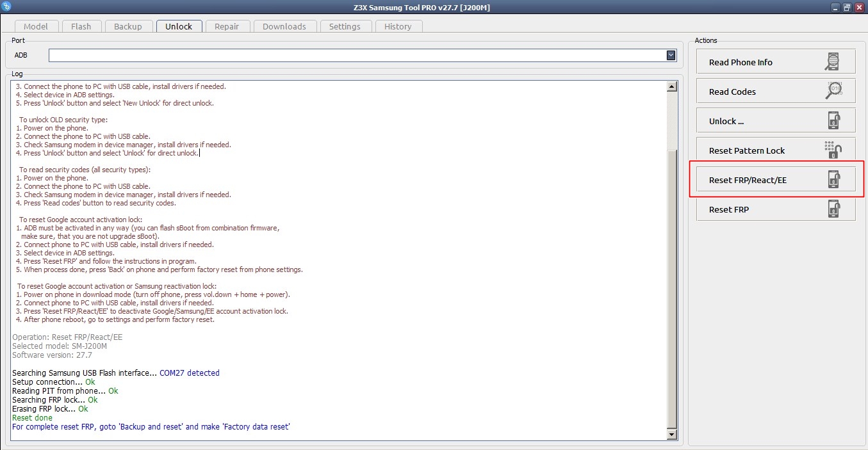This screenshot has width=868, height=450.
Task: Minimize the Z3X Samsung Tool window
Action: (835, 7)
